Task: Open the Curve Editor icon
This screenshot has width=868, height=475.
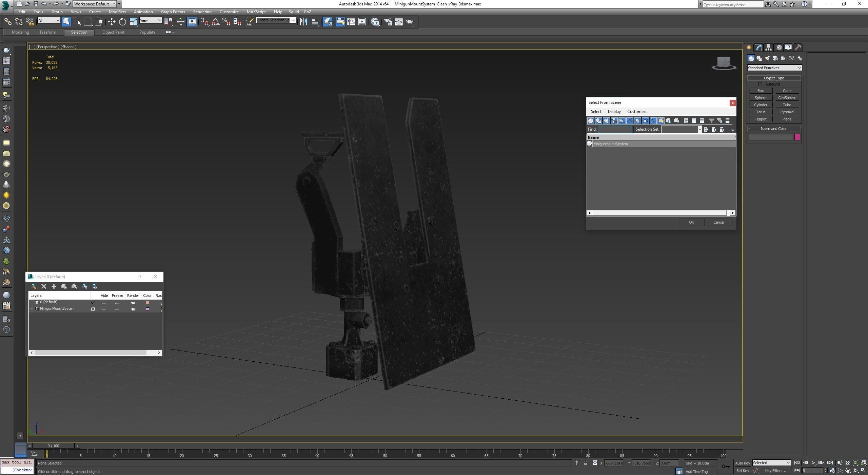Action: coord(351,22)
